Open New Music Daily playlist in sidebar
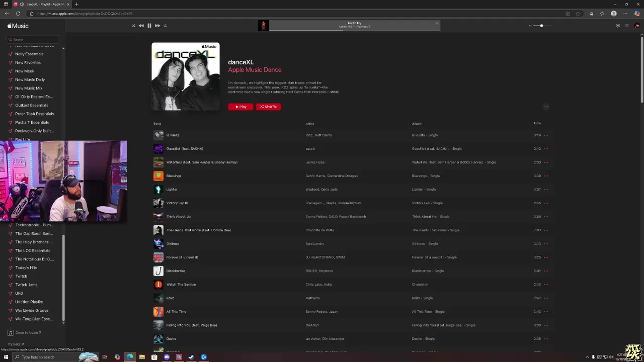Viewport: 644px width, 362px height. [x=30, y=79]
